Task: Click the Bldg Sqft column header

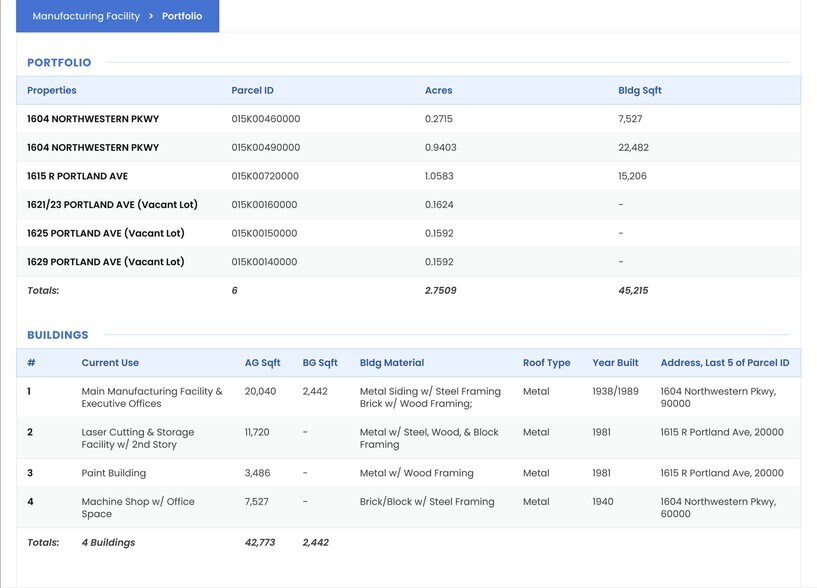Action: point(639,90)
